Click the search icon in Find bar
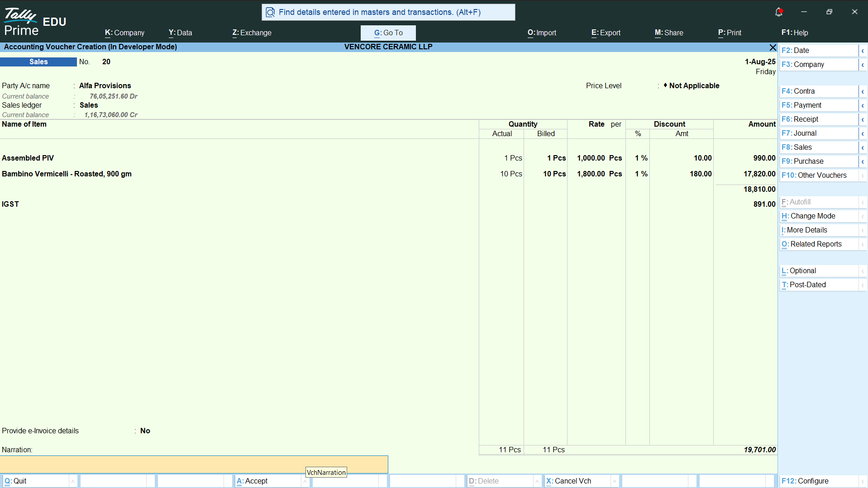The image size is (868, 488). pos(270,12)
